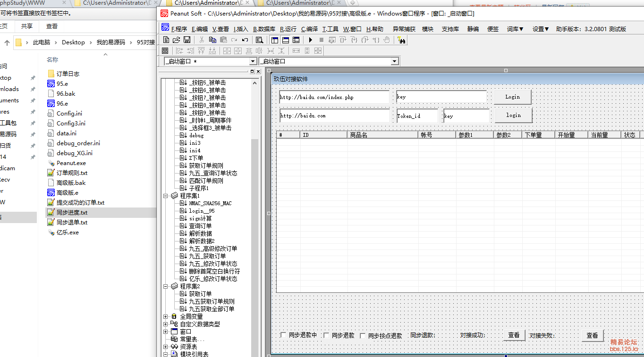Click the magnifier find icon in toolbar
The image size is (644, 357).
(259, 40)
